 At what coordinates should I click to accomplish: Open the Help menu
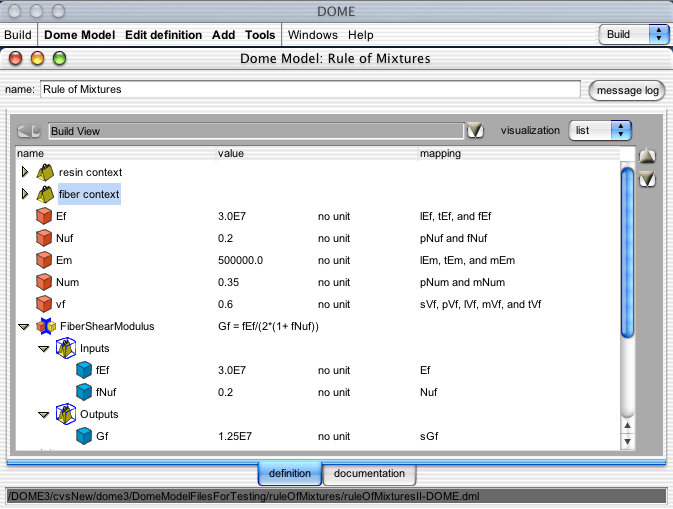[361, 35]
